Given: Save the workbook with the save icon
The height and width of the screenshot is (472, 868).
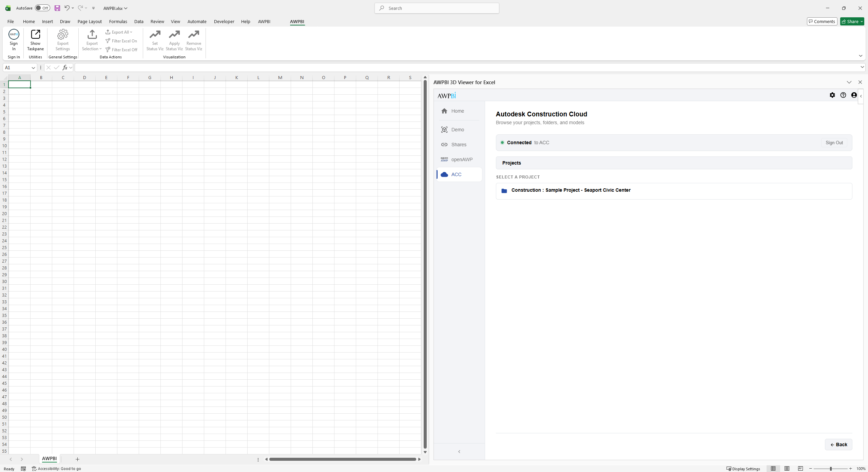Looking at the screenshot, I should (x=57, y=8).
